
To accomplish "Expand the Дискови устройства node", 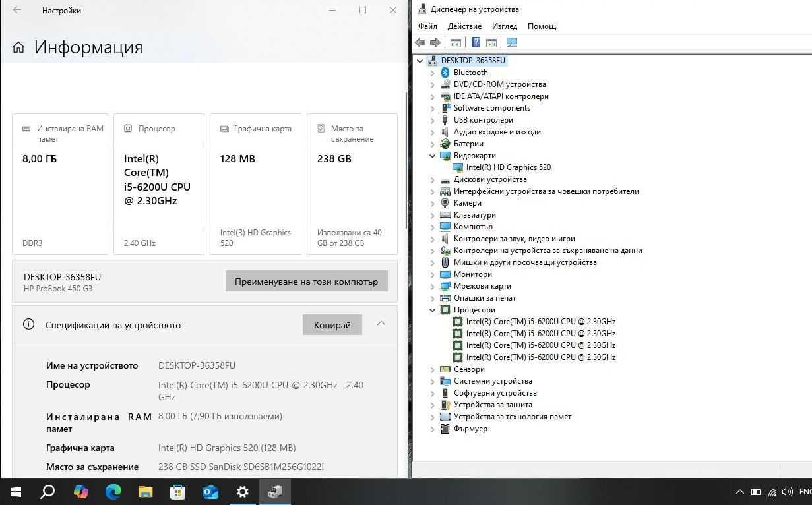I will [433, 179].
